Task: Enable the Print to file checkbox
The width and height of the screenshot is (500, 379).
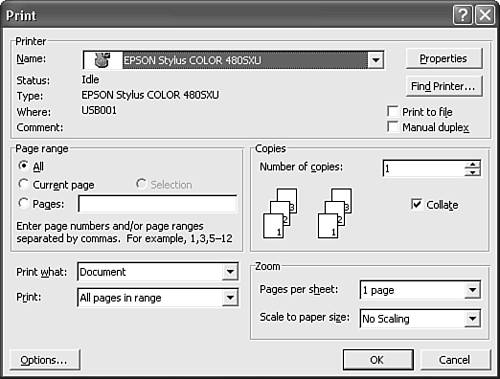Action: (x=393, y=111)
